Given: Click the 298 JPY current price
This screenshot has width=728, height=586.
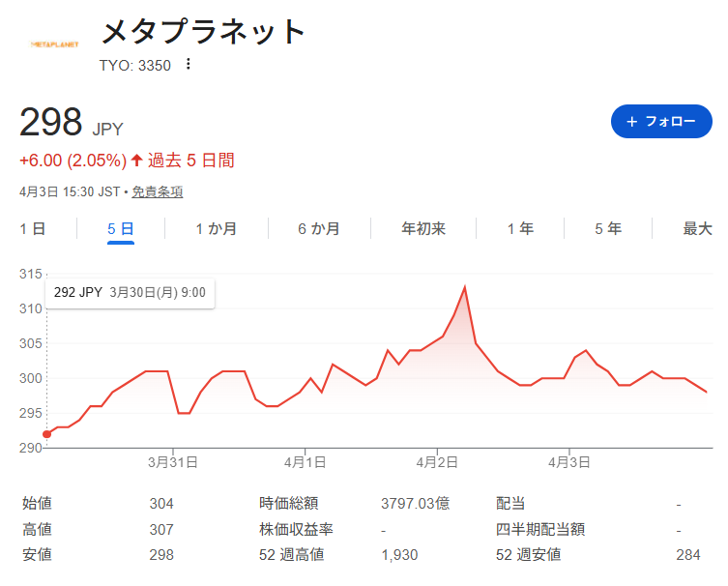Looking at the screenshot, I should (x=71, y=122).
